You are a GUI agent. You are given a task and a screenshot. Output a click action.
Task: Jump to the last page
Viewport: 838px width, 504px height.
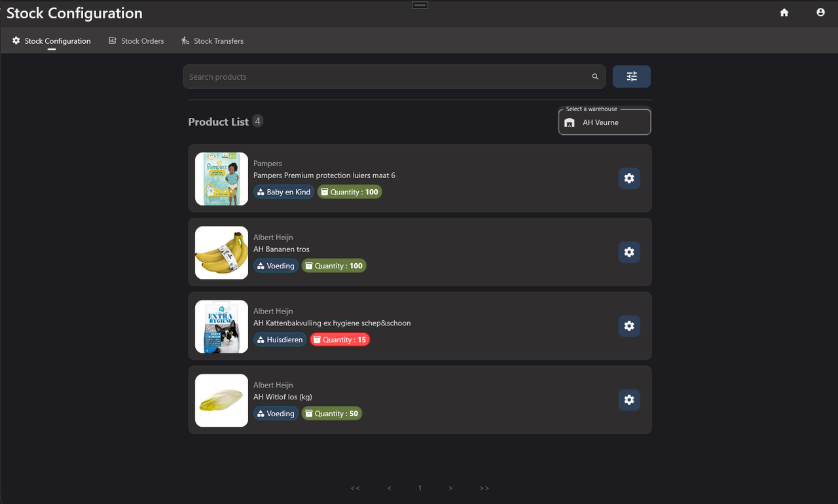484,488
